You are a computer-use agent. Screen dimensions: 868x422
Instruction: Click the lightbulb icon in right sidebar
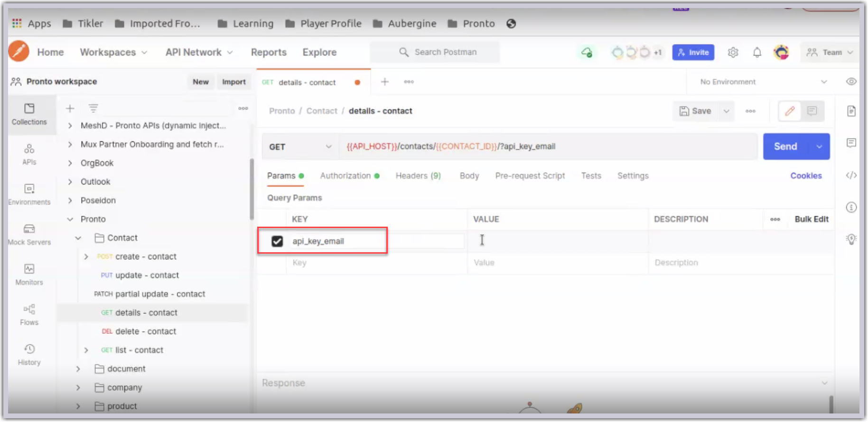[851, 239]
